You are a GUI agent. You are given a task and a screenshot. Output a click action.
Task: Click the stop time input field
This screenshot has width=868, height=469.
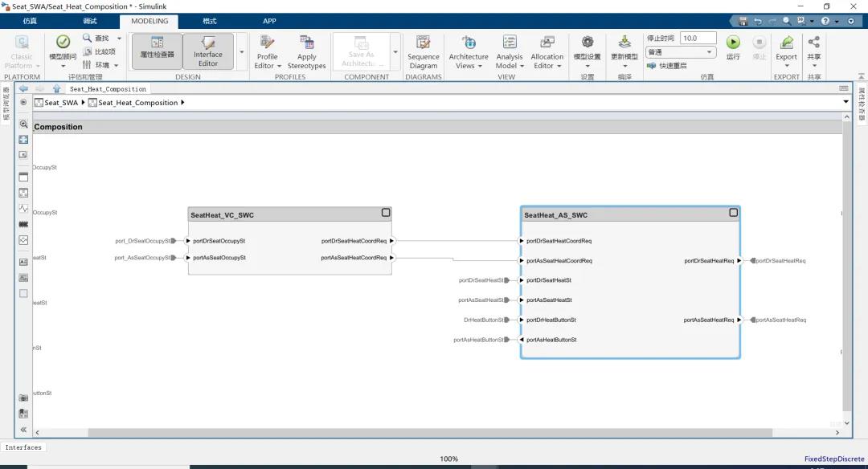[698, 38]
